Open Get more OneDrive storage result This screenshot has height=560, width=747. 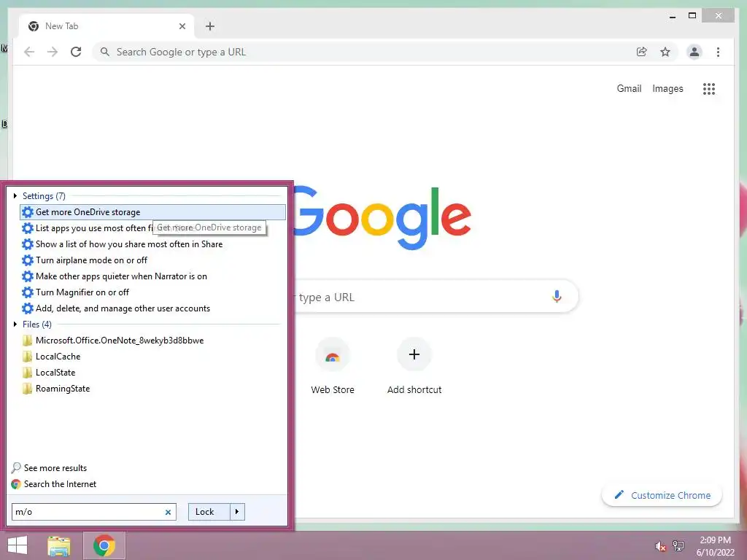(x=152, y=212)
